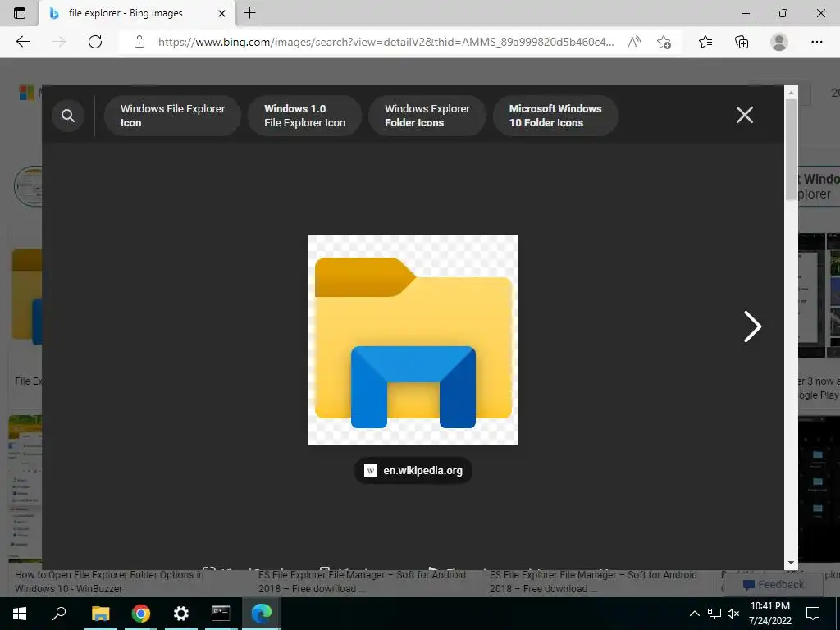The height and width of the screenshot is (630, 840).
Task: Open Windows Start menu
Action: click(20, 614)
